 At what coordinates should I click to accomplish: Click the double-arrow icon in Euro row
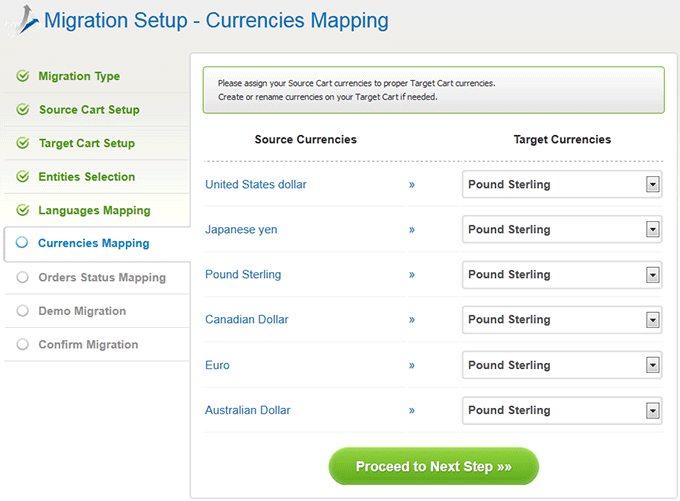pyautogui.click(x=412, y=365)
